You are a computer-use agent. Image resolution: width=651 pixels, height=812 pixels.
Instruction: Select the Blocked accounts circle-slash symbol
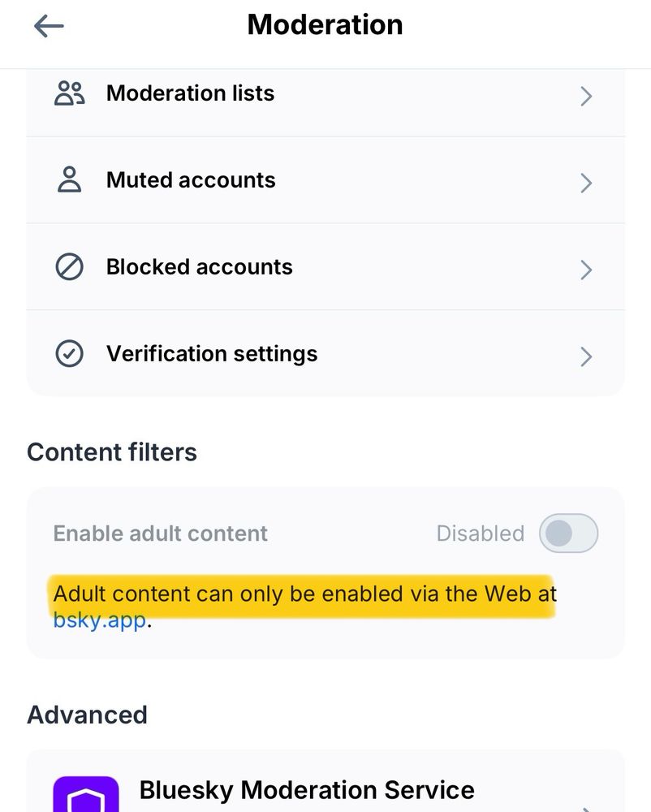point(69,267)
